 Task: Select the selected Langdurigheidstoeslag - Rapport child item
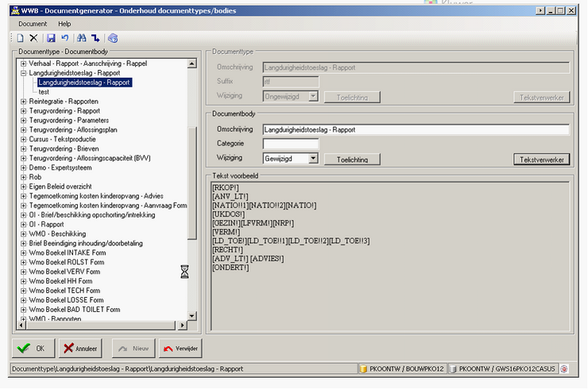coord(84,83)
